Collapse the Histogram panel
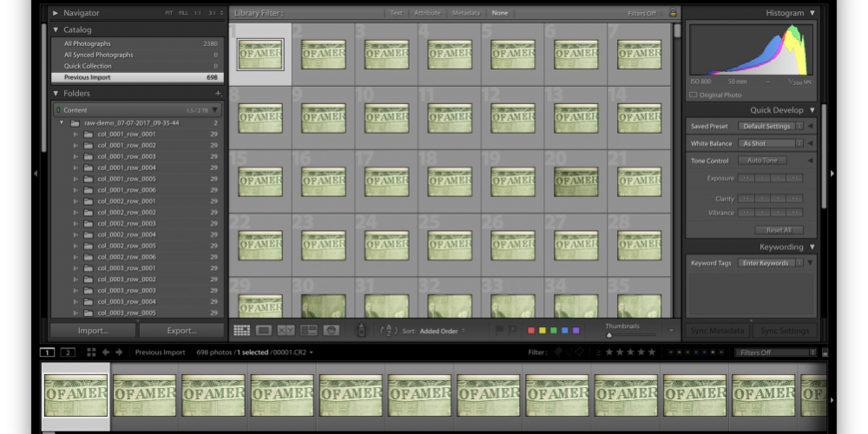 (812, 13)
